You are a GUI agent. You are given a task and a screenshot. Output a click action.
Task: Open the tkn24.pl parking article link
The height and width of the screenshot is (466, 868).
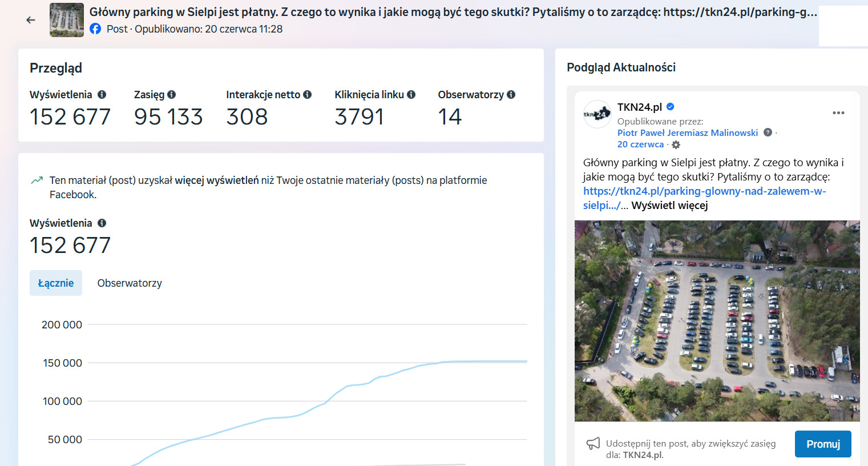tap(704, 191)
